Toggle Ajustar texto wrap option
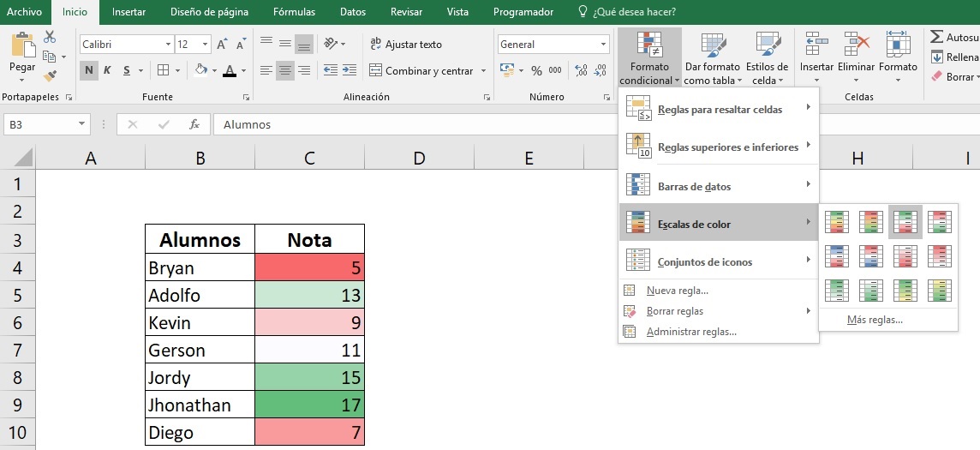980x450 pixels. (405, 45)
